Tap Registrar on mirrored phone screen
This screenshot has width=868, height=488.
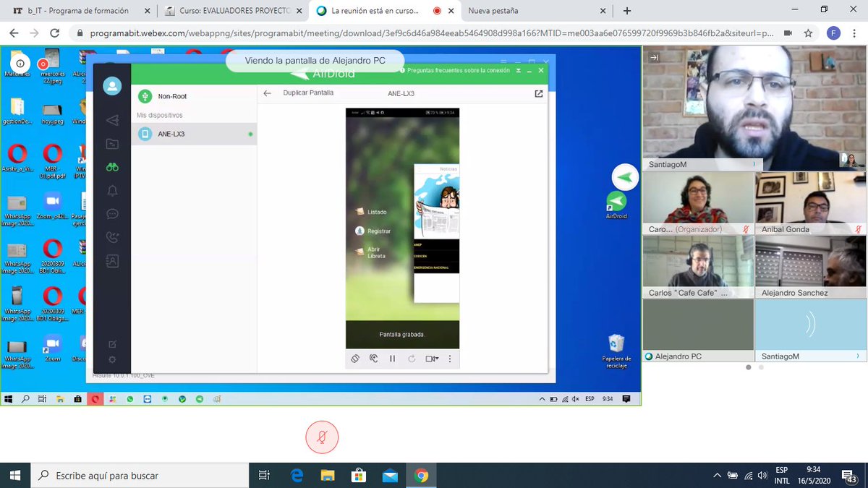tap(373, 231)
